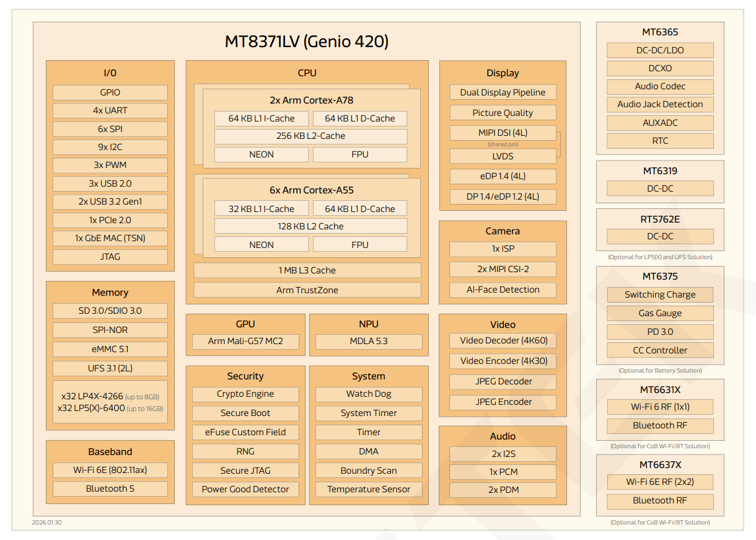The width and height of the screenshot is (756, 540).
Task: Select the LVDS block in Display
Action: coord(503,156)
